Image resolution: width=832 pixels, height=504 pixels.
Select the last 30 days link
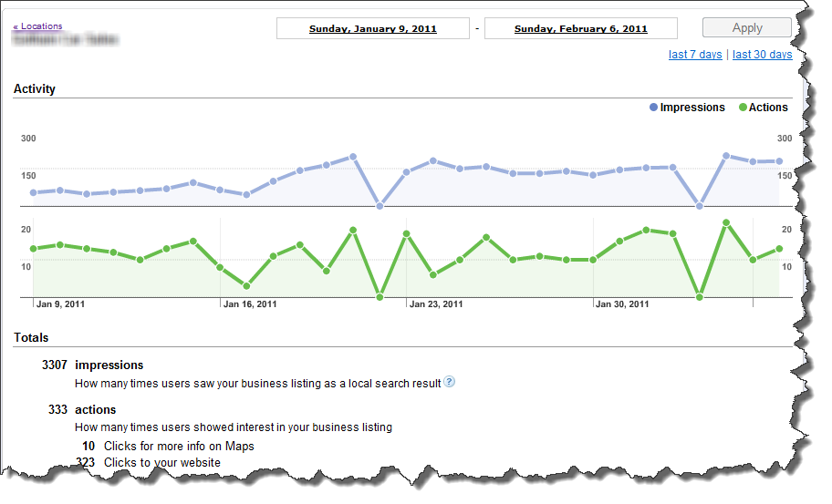762,55
